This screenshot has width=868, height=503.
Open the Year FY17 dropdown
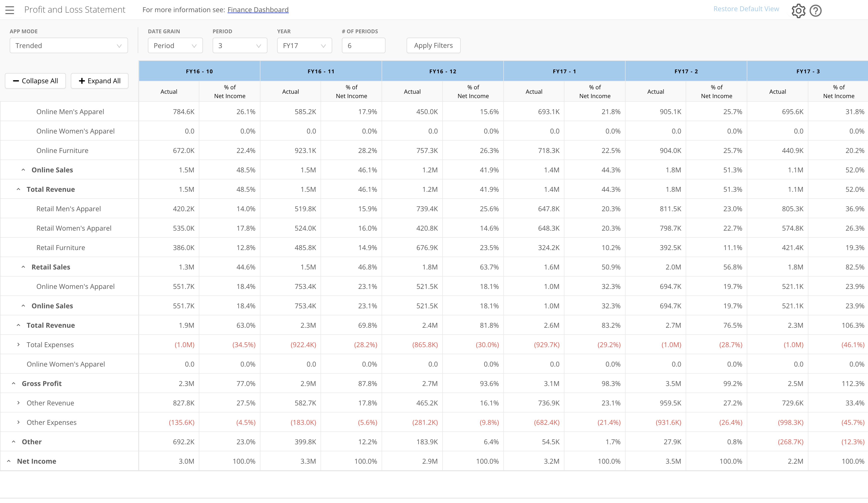pyautogui.click(x=304, y=45)
